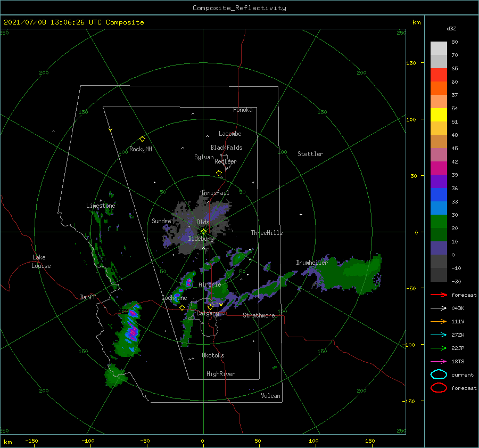Click the red forecast ellipse icon

coord(439,388)
